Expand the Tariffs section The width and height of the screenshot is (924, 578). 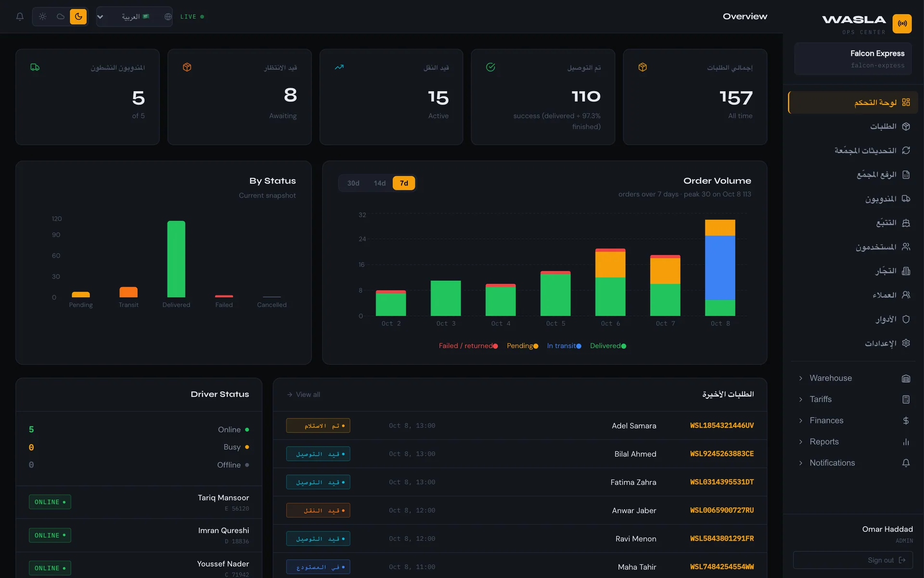[x=853, y=399]
